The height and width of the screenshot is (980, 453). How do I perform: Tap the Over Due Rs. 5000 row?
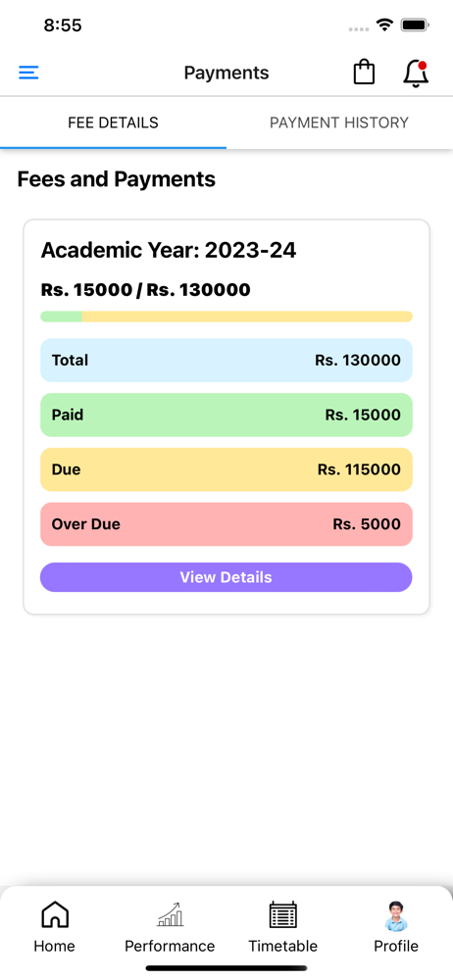pyautogui.click(x=226, y=523)
